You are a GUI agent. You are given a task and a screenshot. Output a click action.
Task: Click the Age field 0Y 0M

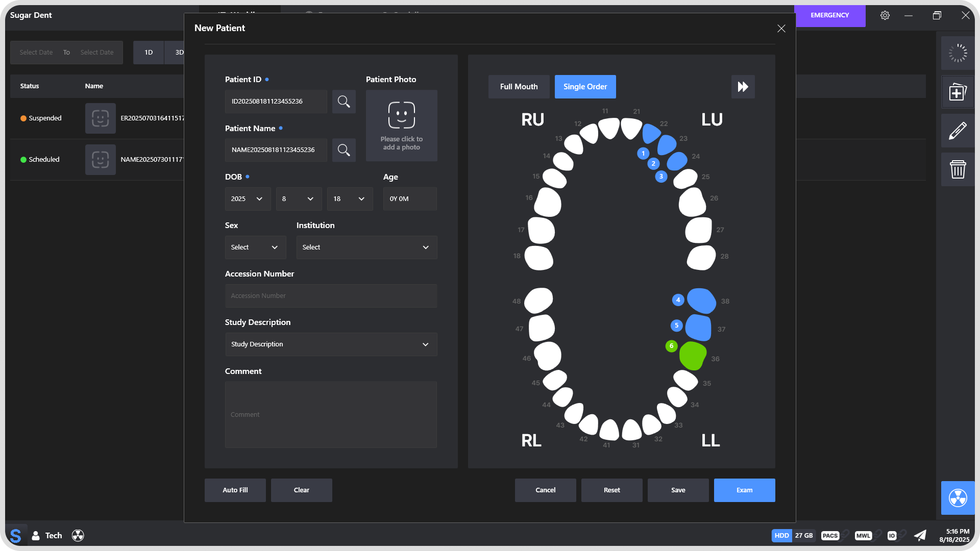click(x=410, y=199)
